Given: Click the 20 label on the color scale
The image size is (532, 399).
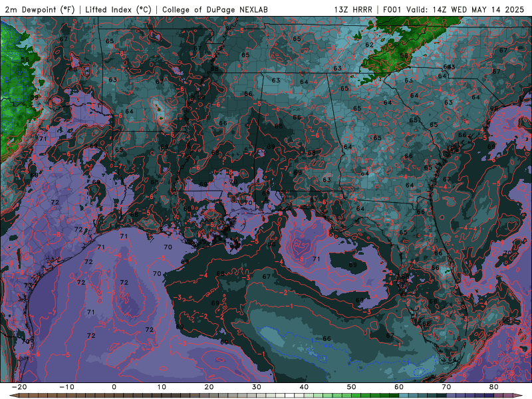Looking at the screenshot, I should point(209,387).
